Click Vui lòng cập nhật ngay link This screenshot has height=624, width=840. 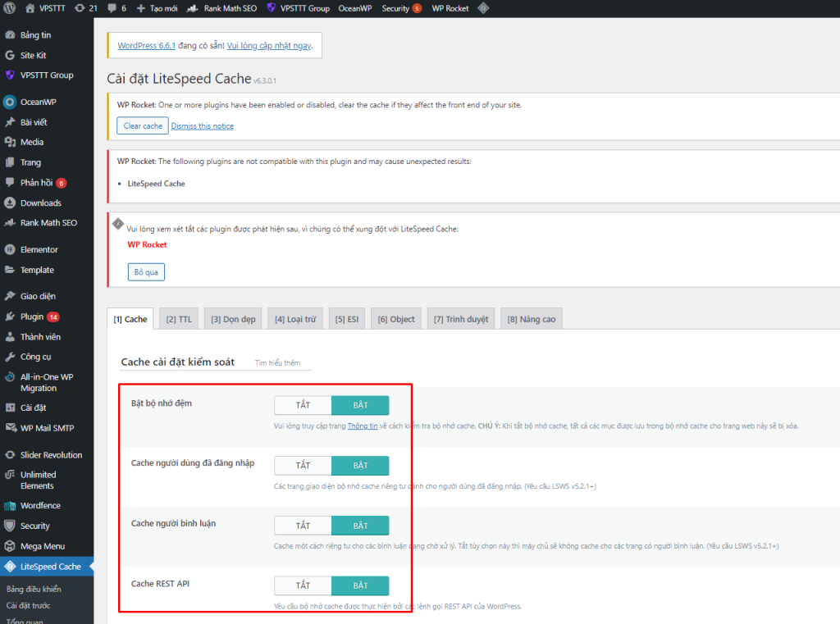[x=269, y=46]
